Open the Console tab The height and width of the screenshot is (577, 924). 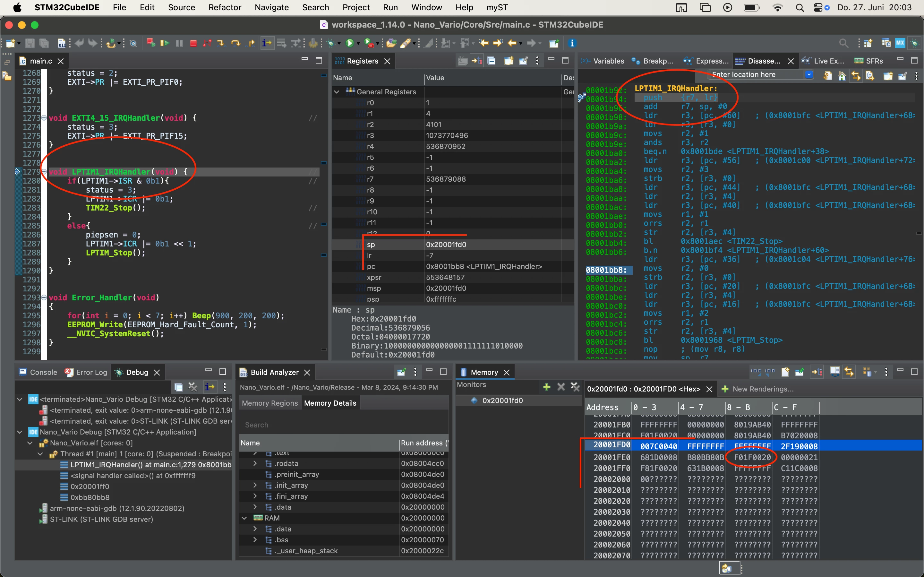pyautogui.click(x=38, y=372)
